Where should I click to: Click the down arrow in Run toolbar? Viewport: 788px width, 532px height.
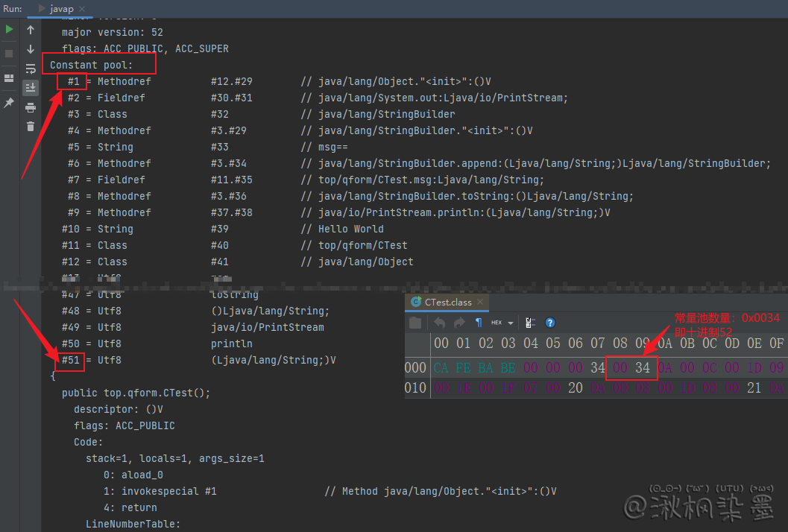pos(31,49)
